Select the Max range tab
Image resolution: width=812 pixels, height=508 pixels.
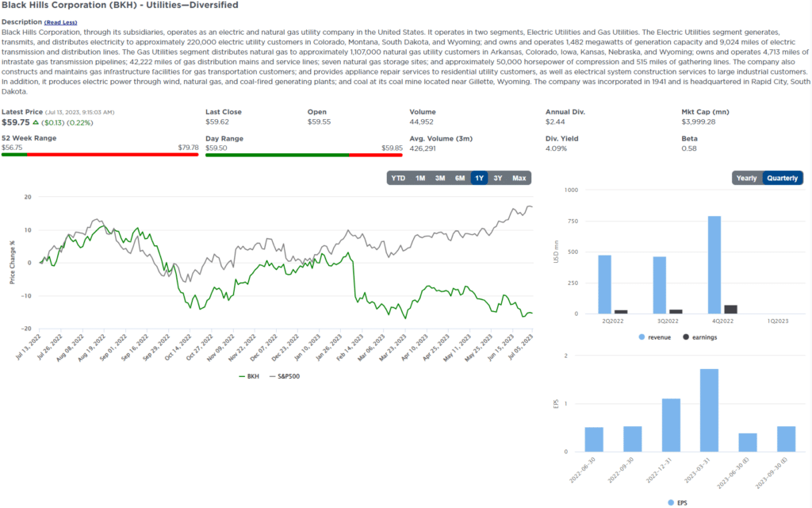(x=519, y=178)
